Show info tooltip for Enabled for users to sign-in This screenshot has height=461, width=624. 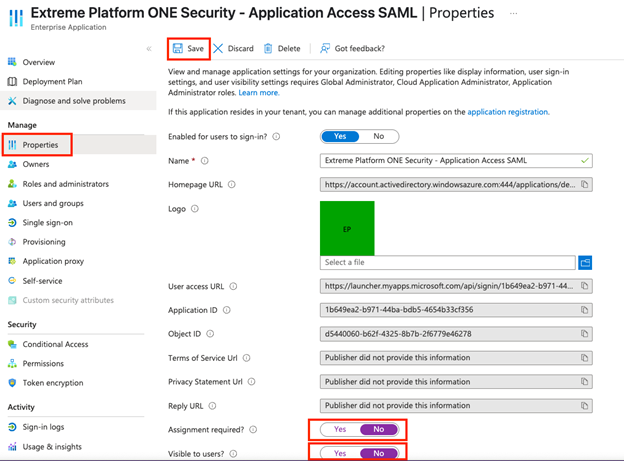pyautogui.click(x=276, y=137)
